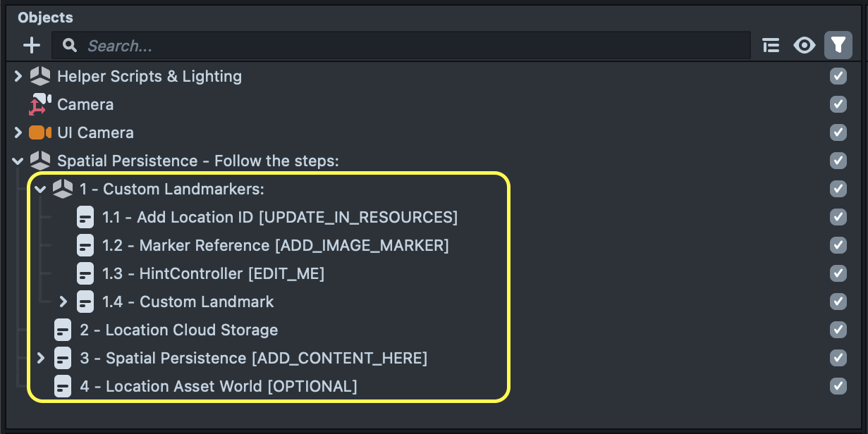Click the eye visibility icon in toolbar
This screenshot has height=434, width=868.
[x=804, y=46]
